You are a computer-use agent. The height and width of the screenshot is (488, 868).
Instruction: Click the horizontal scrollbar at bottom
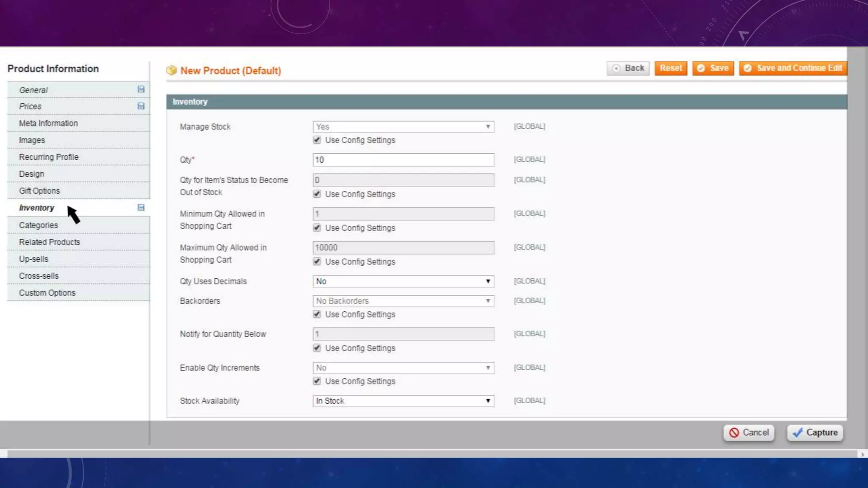point(432,454)
